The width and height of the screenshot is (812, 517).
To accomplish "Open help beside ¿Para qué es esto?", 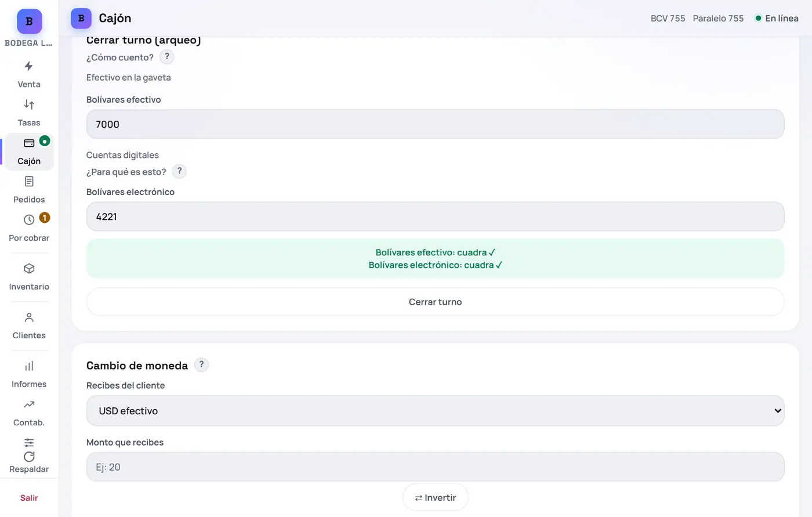I will pyautogui.click(x=180, y=171).
